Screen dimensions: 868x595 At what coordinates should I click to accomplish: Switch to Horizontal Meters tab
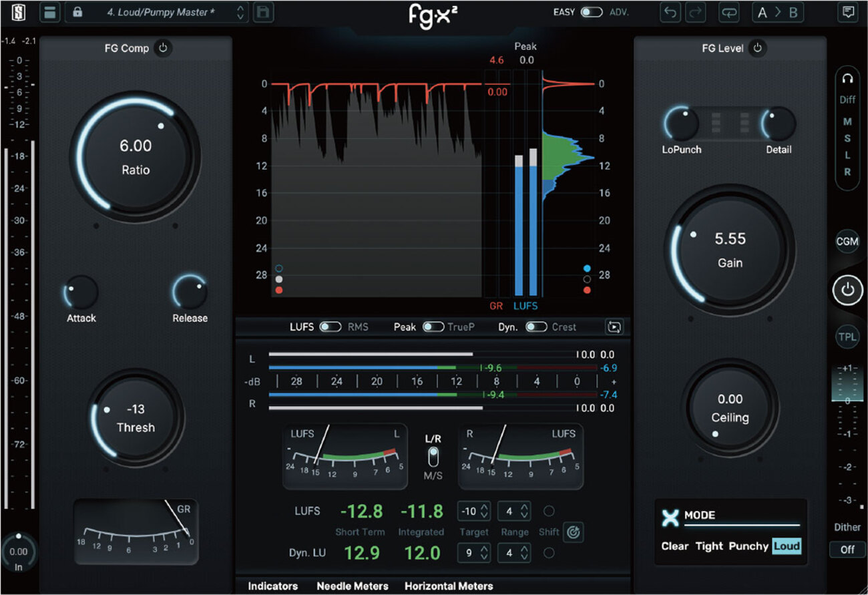point(449,586)
